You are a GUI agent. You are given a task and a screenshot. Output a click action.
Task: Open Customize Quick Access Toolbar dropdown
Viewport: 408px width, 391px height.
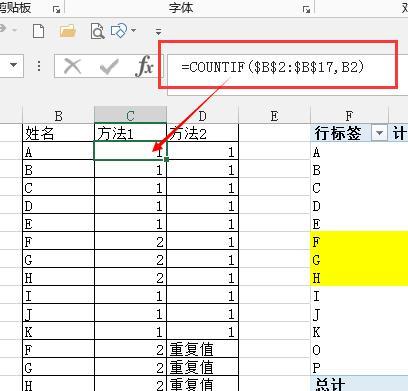(159, 32)
